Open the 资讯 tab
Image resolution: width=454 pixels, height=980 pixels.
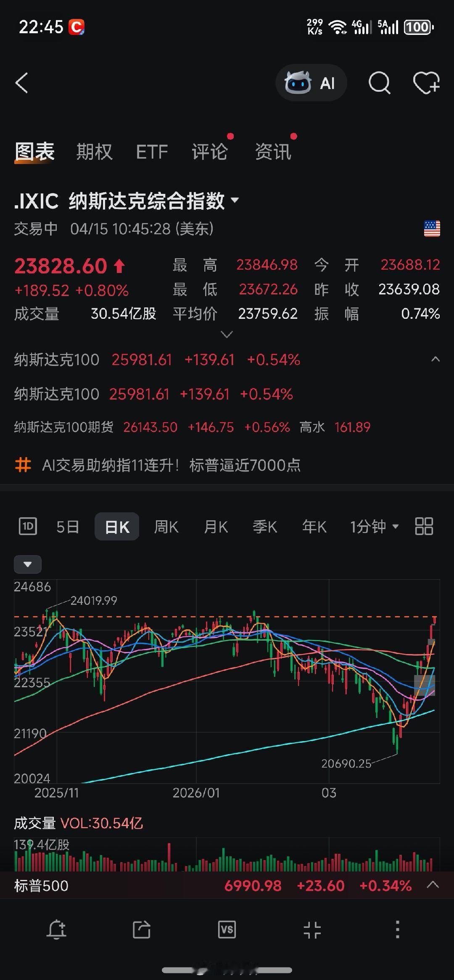(x=273, y=151)
